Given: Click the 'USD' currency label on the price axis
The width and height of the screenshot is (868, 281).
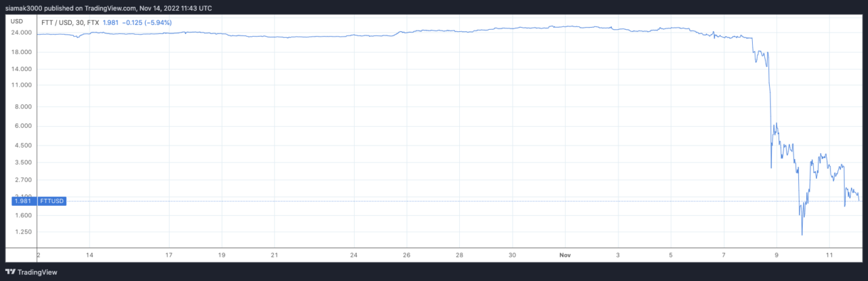Looking at the screenshot, I should (16, 22).
